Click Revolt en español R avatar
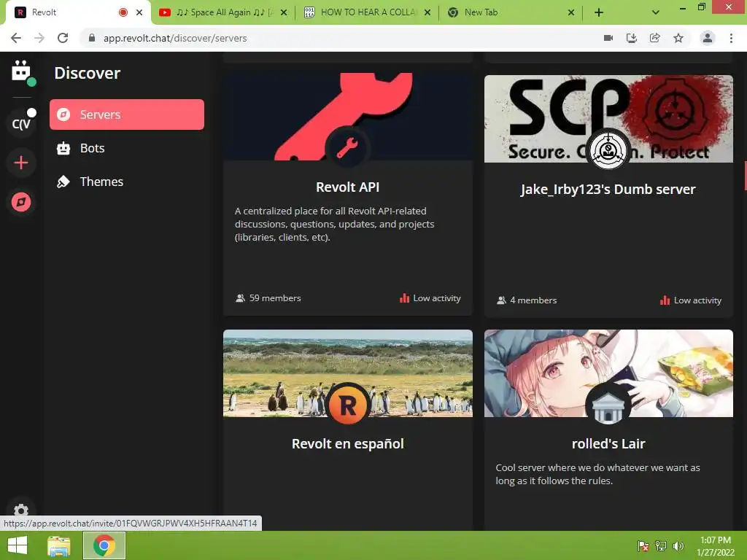The height and width of the screenshot is (560, 747). 348,405
